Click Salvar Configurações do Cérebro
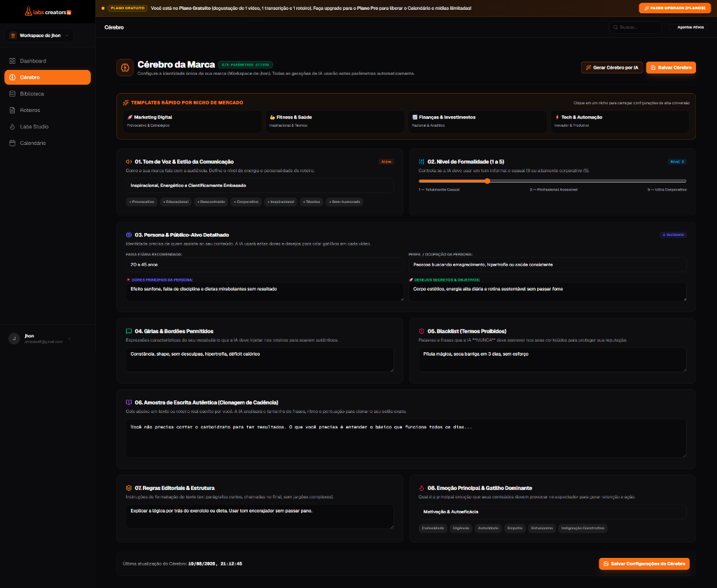This screenshot has width=717, height=588. pyautogui.click(x=644, y=564)
